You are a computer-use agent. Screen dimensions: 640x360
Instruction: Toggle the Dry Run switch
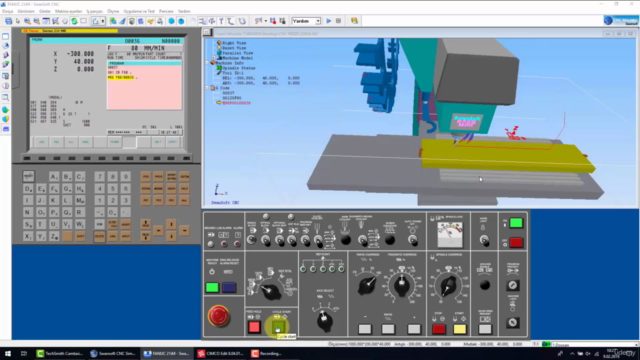tap(292, 240)
